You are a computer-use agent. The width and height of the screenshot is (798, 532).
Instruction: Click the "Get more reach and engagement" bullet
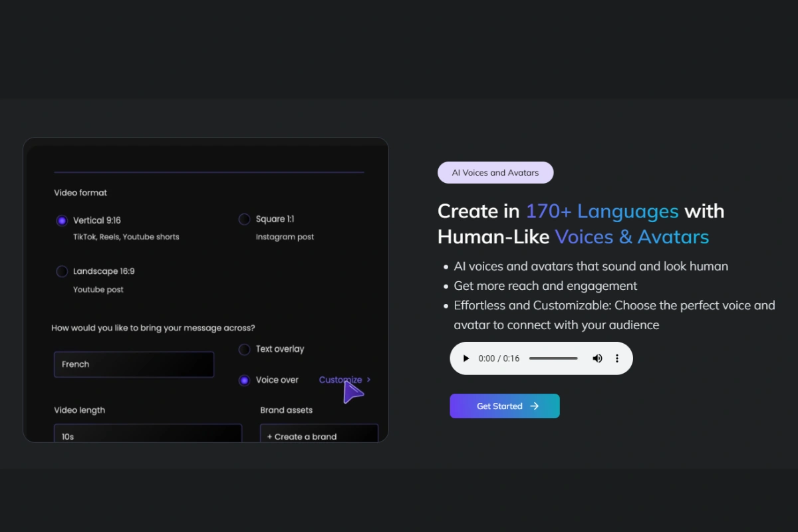(x=545, y=286)
